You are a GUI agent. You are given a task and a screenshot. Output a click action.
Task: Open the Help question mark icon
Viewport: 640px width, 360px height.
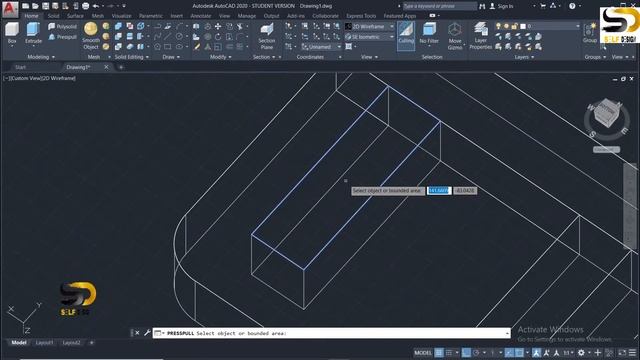(x=572, y=6)
